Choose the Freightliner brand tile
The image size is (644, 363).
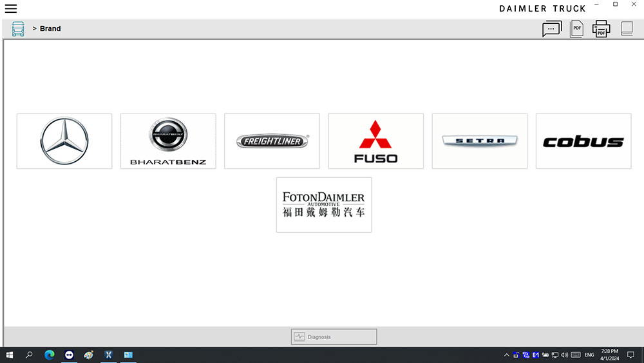pos(272,141)
